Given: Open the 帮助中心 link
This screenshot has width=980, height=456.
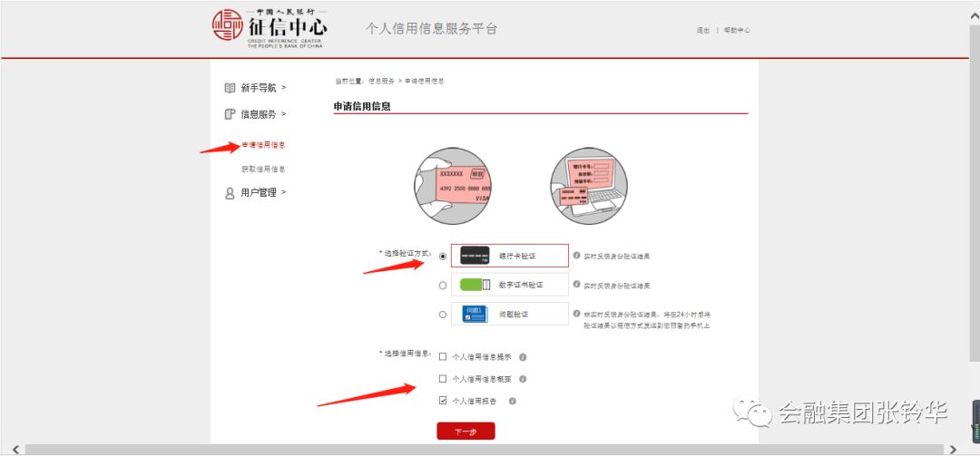Looking at the screenshot, I should coord(738,30).
